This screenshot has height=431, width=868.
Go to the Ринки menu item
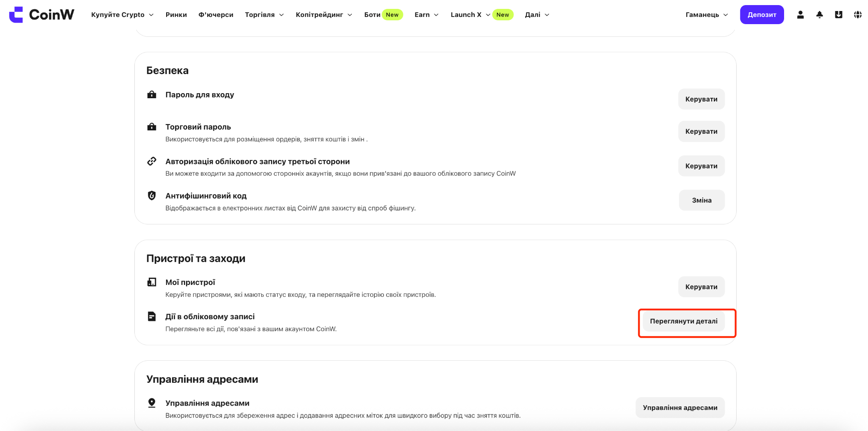176,14
